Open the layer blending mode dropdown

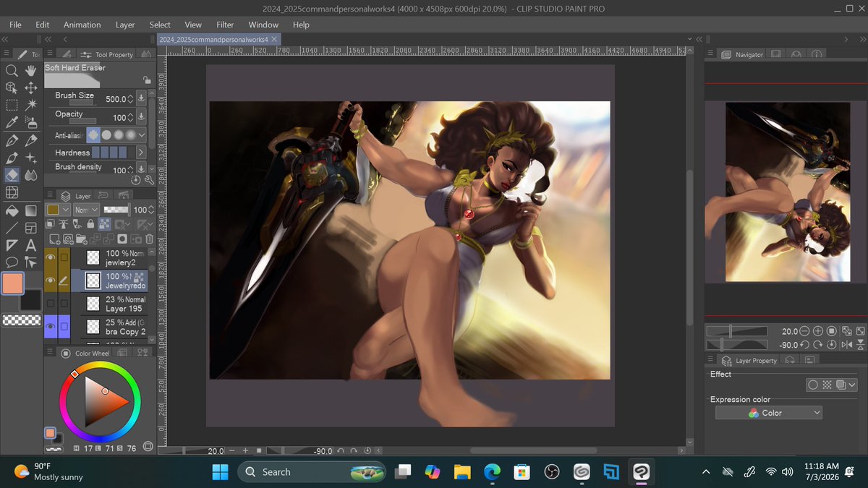(x=86, y=210)
